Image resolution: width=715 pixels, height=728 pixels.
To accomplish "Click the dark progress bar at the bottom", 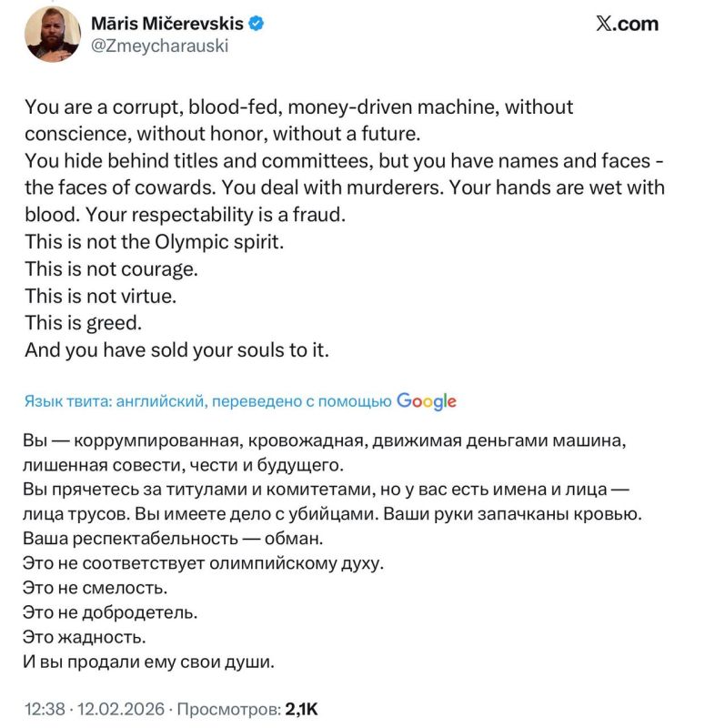I will [357, 725].
